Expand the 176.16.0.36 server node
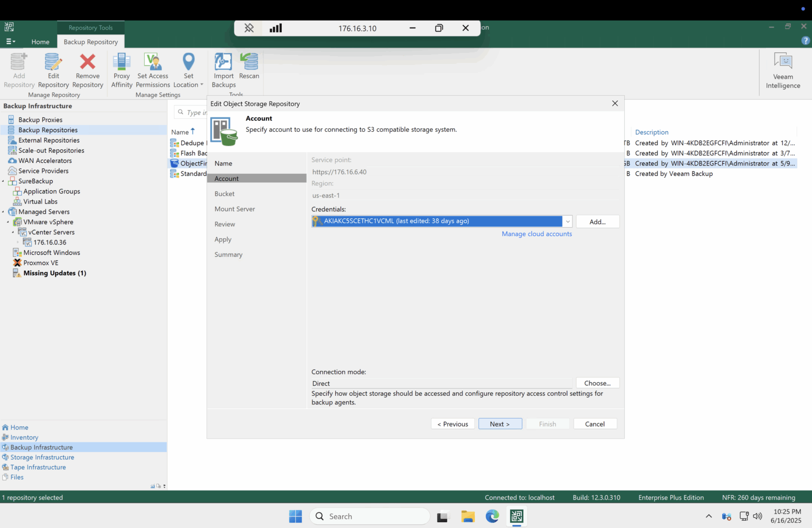812x528 pixels. [x=18, y=243]
